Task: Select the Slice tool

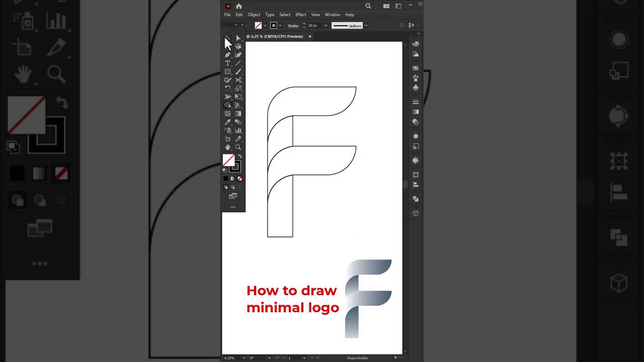Action: (x=238, y=139)
